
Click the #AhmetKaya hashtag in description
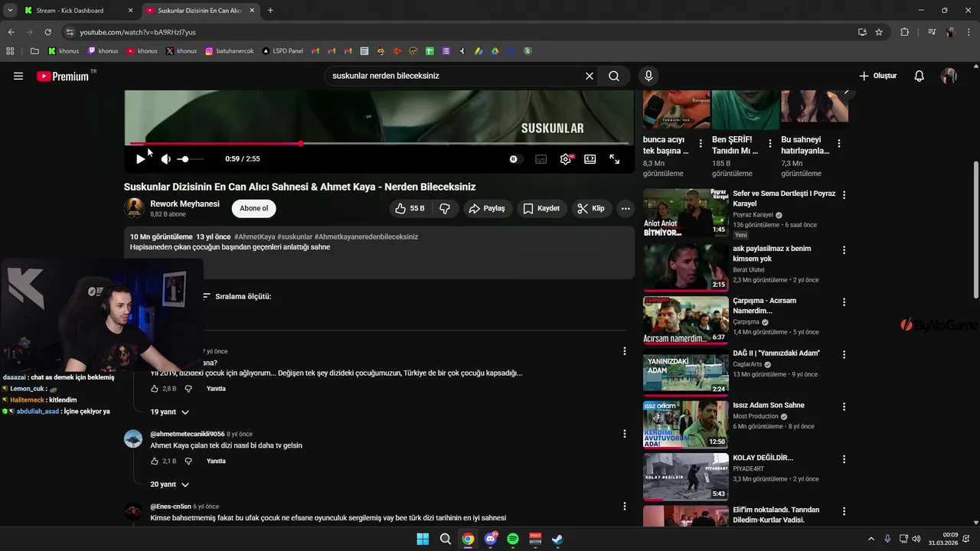click(254, 236)
